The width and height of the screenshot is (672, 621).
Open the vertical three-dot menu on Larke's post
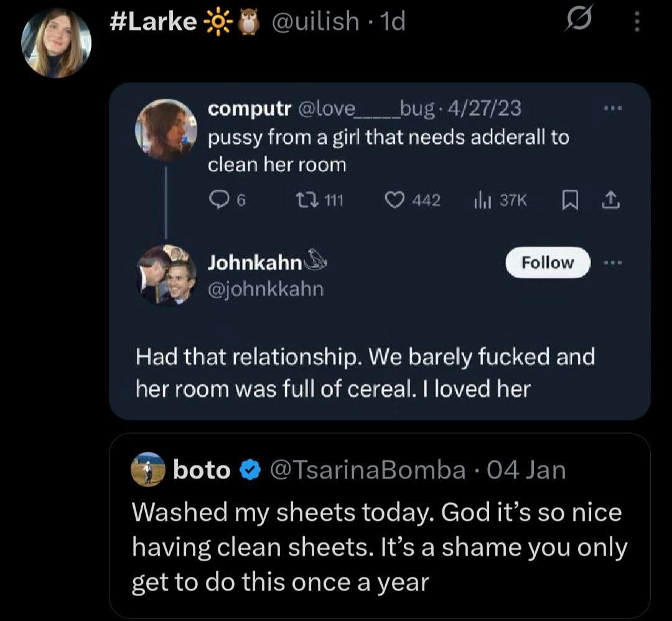point(636,23)
